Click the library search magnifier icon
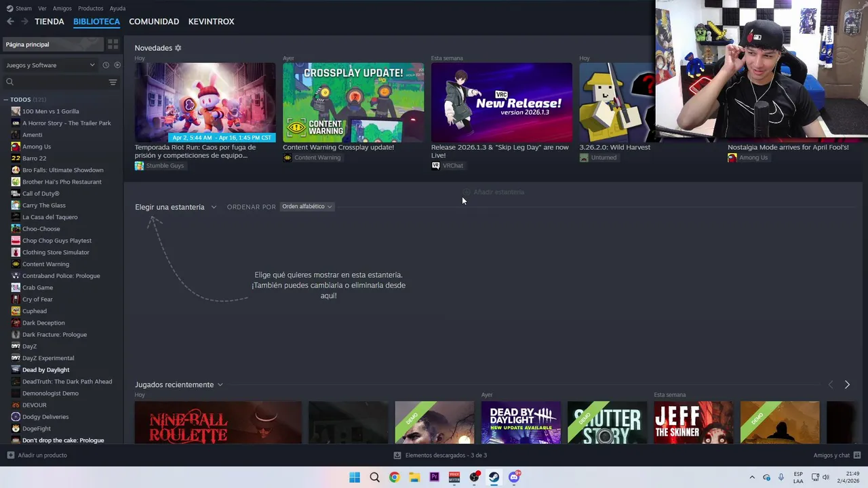This screenshot has height=488, width=868. pyautogui.click(x=9, y=82)
